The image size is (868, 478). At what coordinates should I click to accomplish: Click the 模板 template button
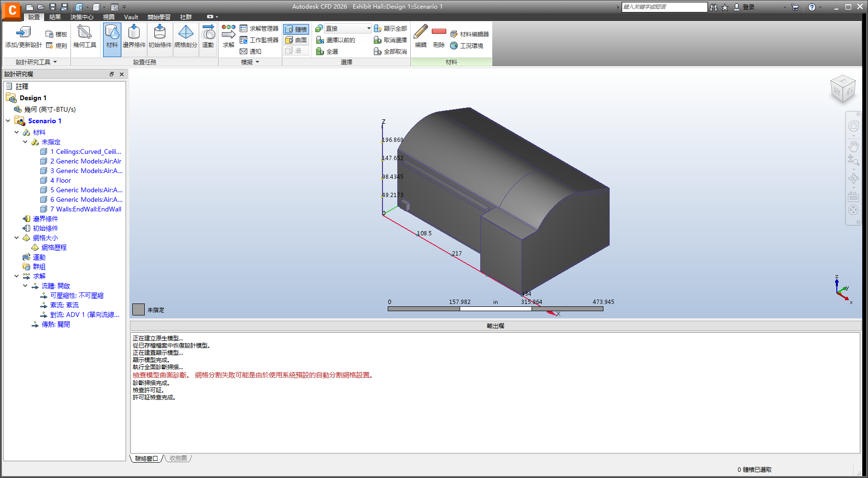click(57, 35)
